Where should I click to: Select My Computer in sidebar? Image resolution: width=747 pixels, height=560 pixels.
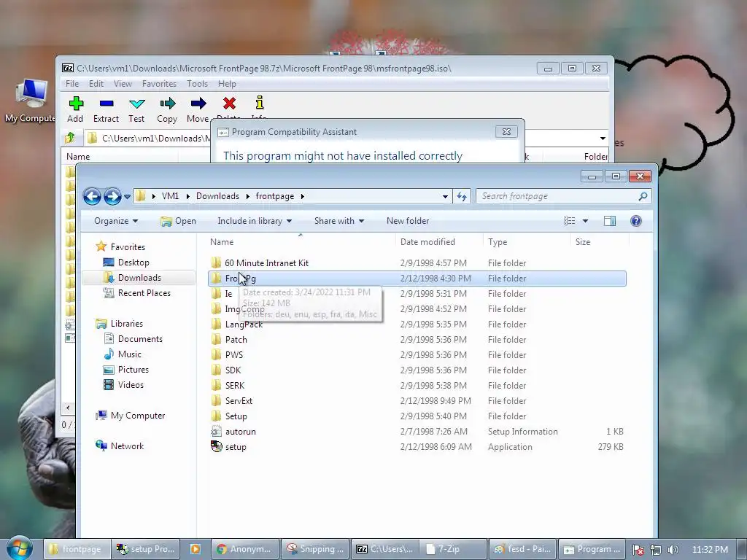pos(138,415)
